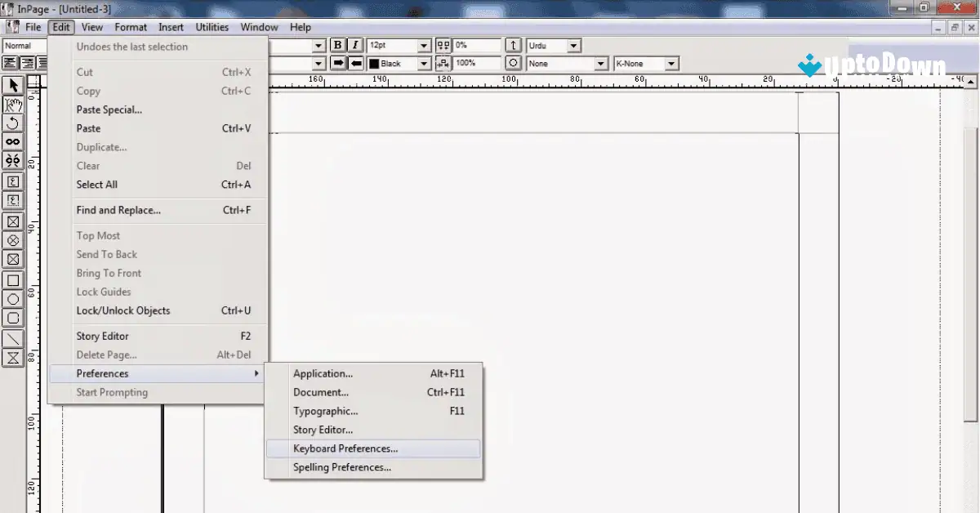The image size is (980, 513).
Task: Choose Keyboard Preferences from the submenu
Action: click(345, 448)
